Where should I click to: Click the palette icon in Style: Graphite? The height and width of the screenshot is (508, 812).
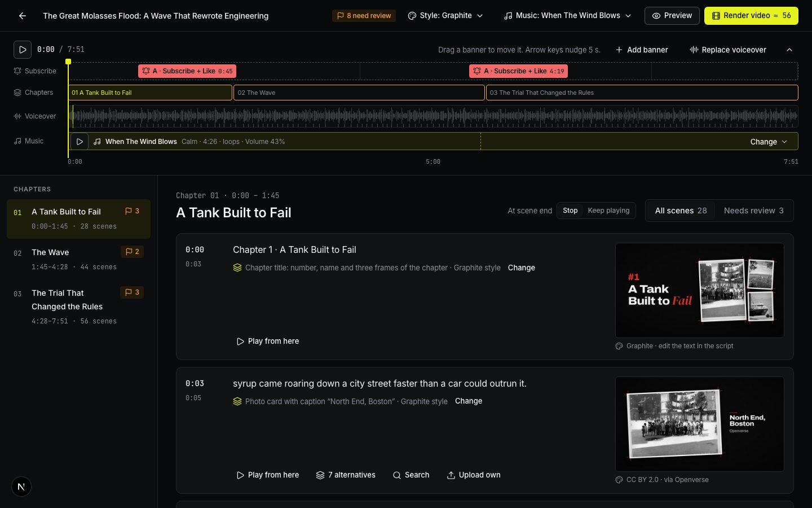coord(412,16)
